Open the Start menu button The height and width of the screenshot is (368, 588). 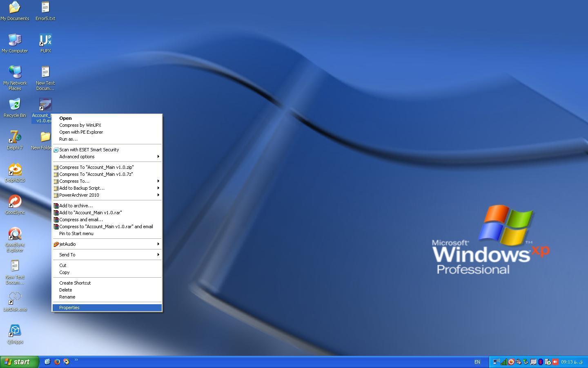[x=19, y=362]
